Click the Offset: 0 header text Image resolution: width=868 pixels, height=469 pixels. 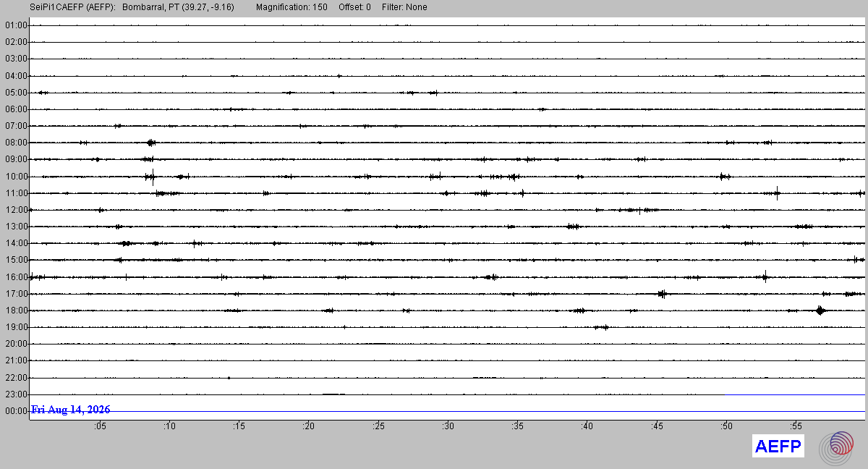(x=354, y=7)
